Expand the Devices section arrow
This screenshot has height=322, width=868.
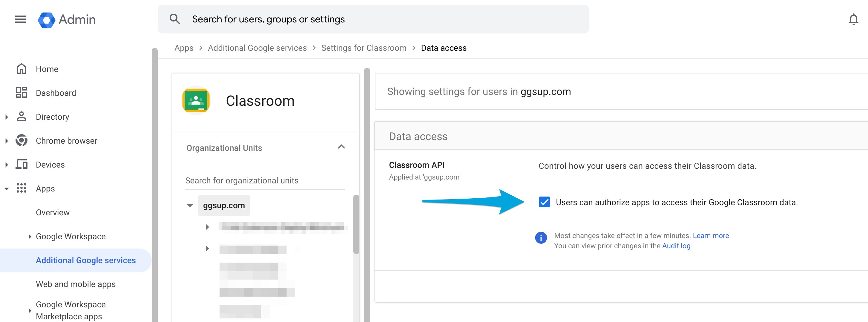click(6, 165)
